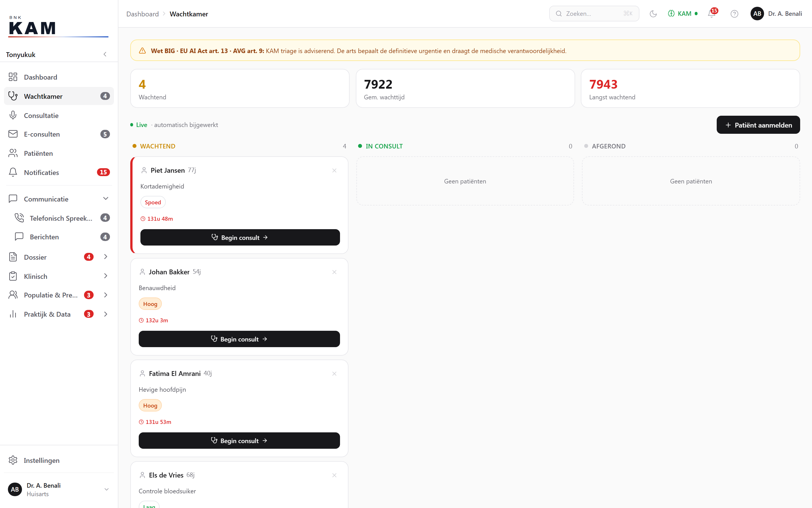This screenshot has width=812, height=508.
Task: Click the Spoed urgency tag on Piet Jansen
Action: [153, 202]
